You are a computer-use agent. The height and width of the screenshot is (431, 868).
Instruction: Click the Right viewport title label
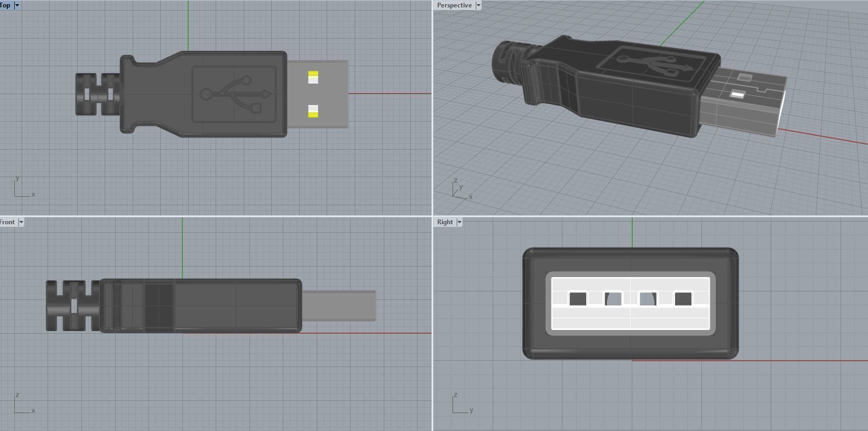[445, 222]
